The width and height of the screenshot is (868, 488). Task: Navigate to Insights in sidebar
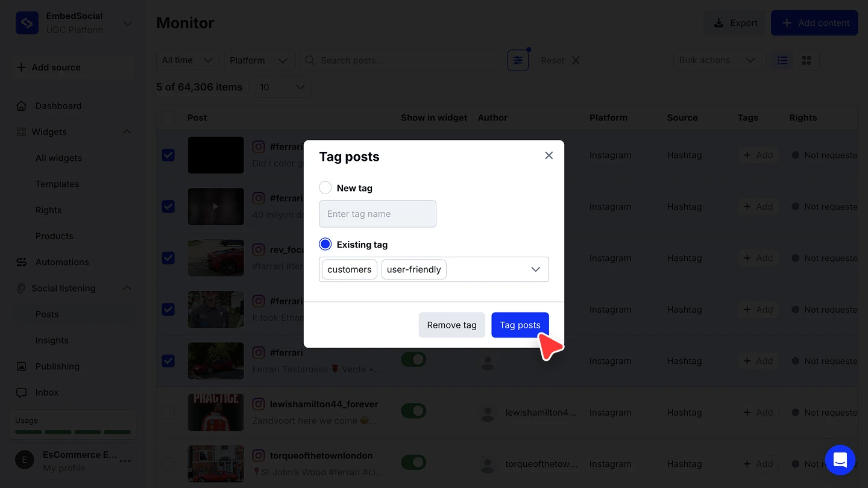pos(52,340)
